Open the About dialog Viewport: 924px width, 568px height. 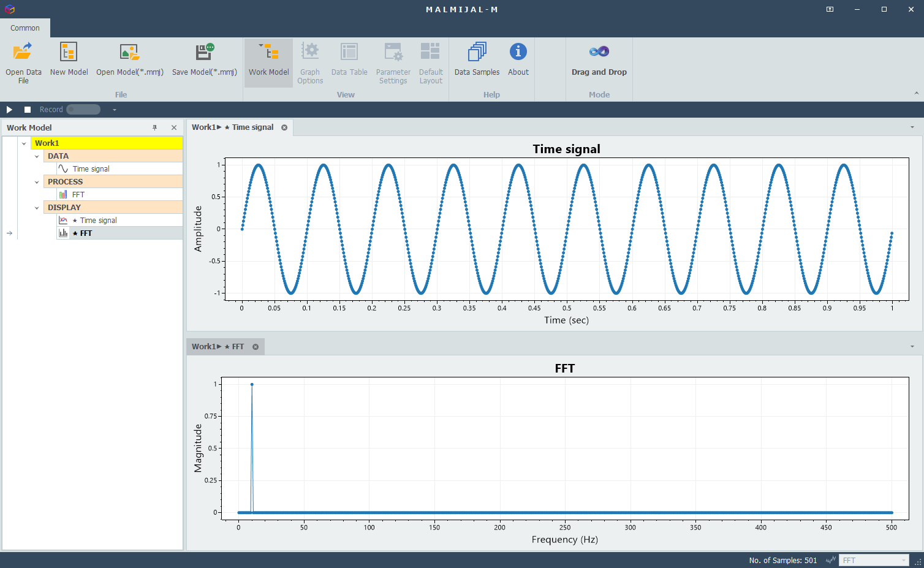click(518, 62)
